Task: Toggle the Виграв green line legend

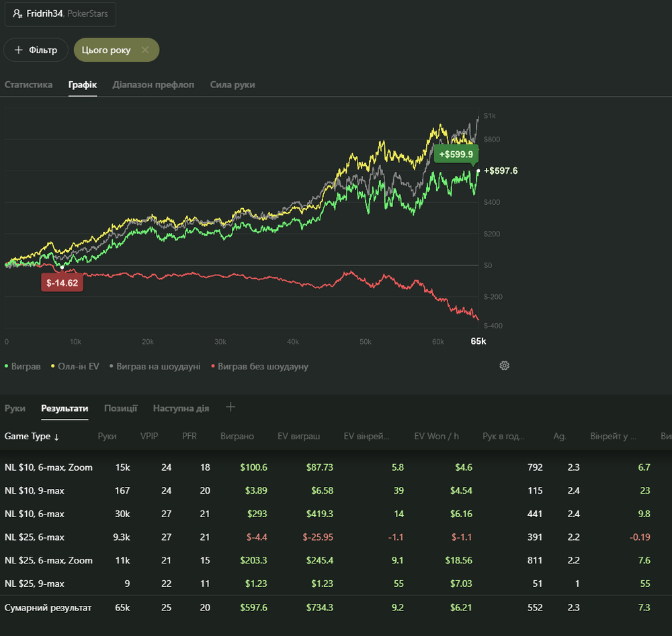Action: pyautogui.click(x=23, y=367)
